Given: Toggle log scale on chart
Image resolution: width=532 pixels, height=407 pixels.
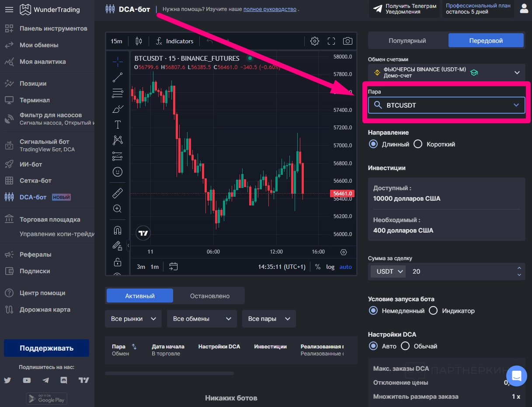Looking at the screenshot, I should 330,267.
